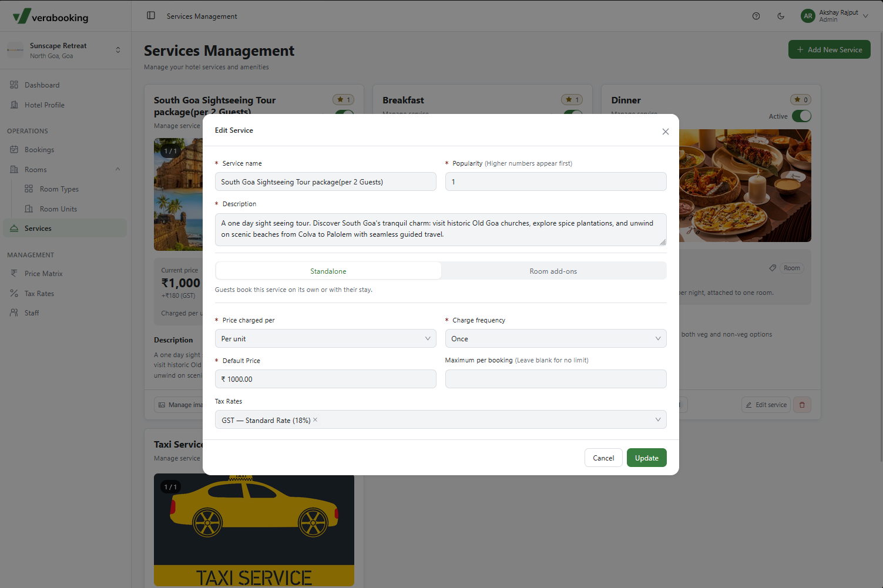Image resolution: width=883 pixels, height=588 pixels.
Task: Select the Standalone tab
Action: pos(328,271)
